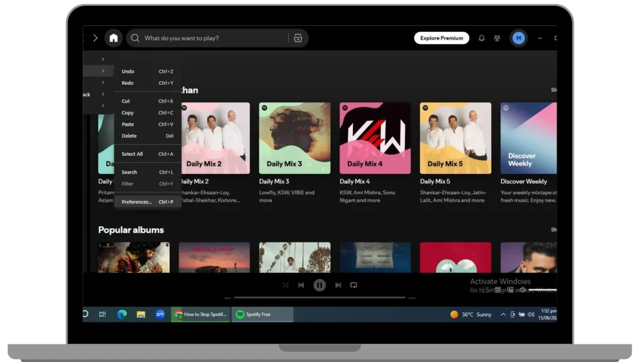Select Paste in the Edit menu

coord(147,124)
